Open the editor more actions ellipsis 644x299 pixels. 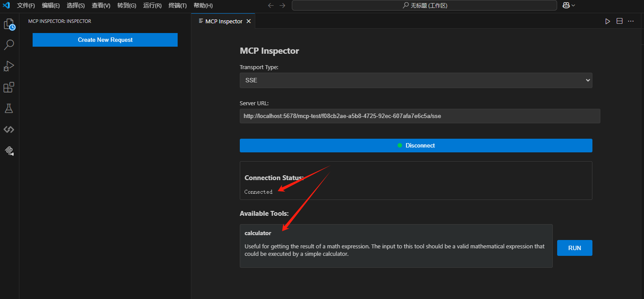tap(631, 21)
